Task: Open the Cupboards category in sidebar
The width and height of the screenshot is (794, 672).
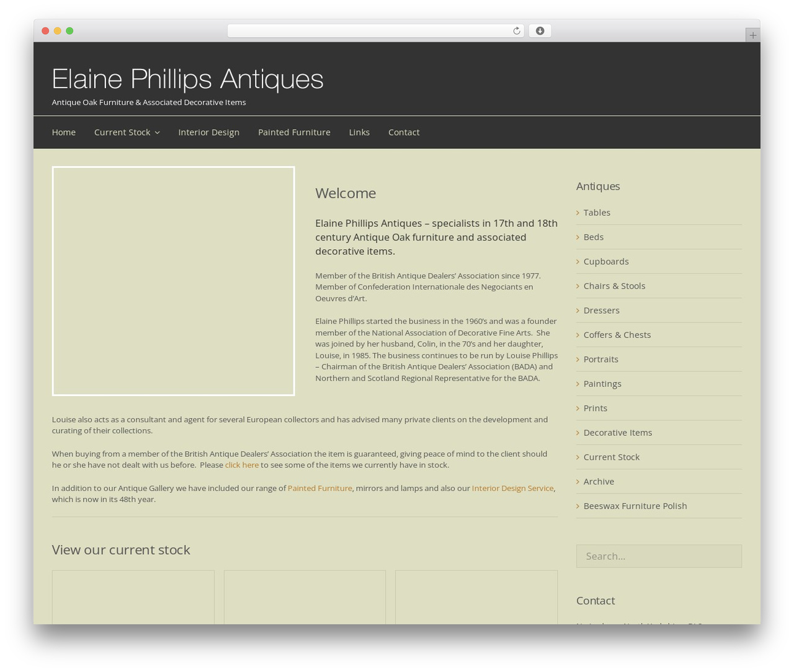Action: [x=606, y=262]
